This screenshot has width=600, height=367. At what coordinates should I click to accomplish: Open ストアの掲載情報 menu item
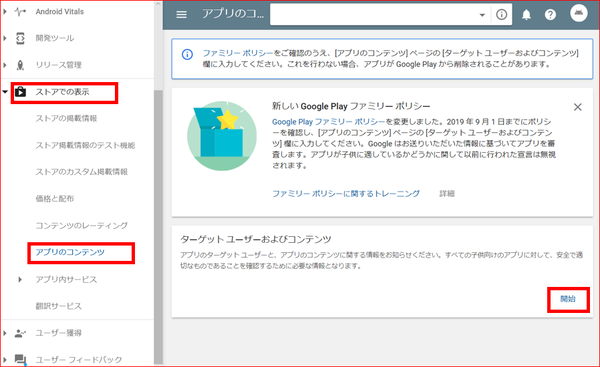click(66, 118)
